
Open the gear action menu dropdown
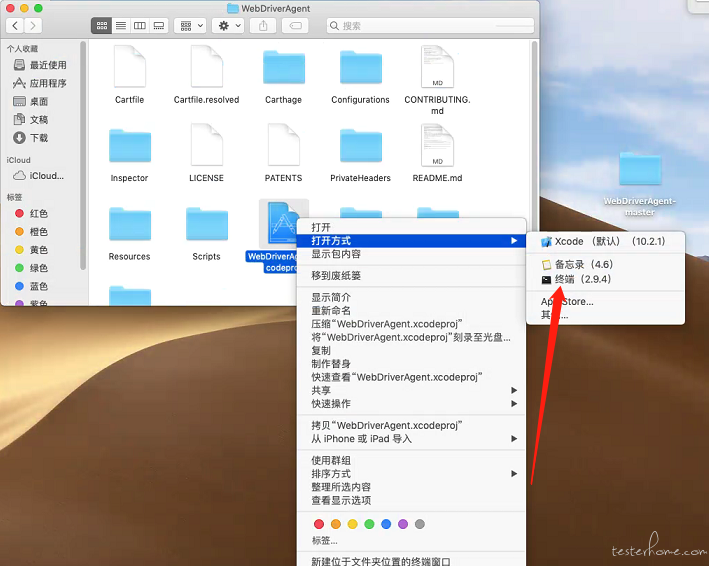[x=228, y=26]
